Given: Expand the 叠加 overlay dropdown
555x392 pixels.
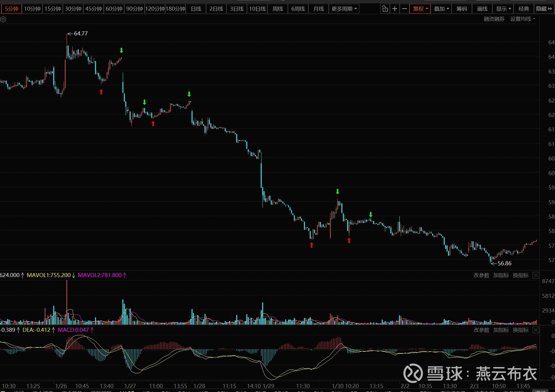Looking at the screenshot, I should [x=441, y=9].
